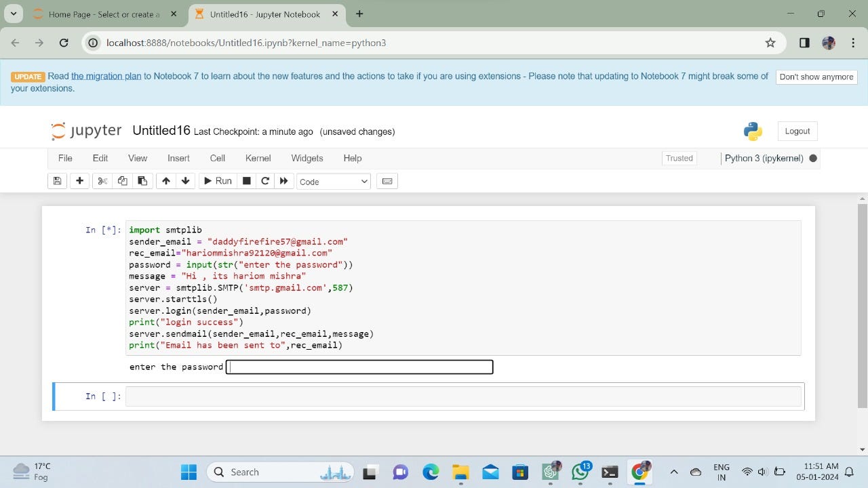Click the Python logo icon

tap(753, 131)
